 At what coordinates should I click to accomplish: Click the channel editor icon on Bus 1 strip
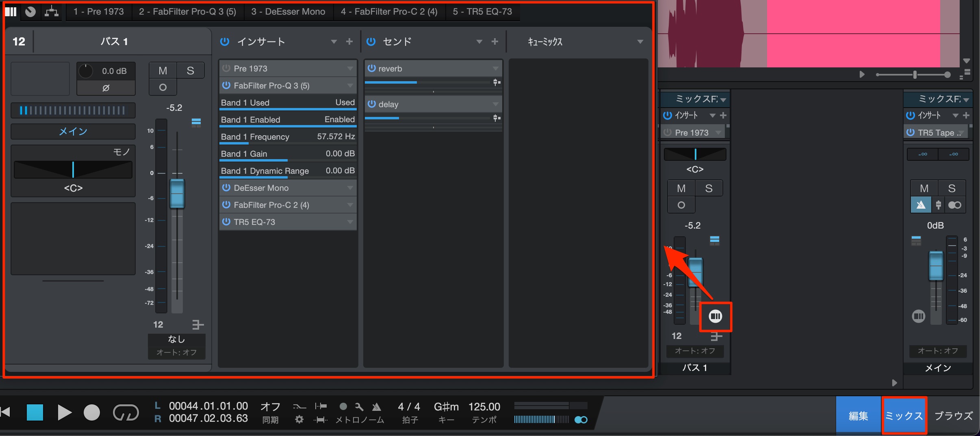click(715, 316)
